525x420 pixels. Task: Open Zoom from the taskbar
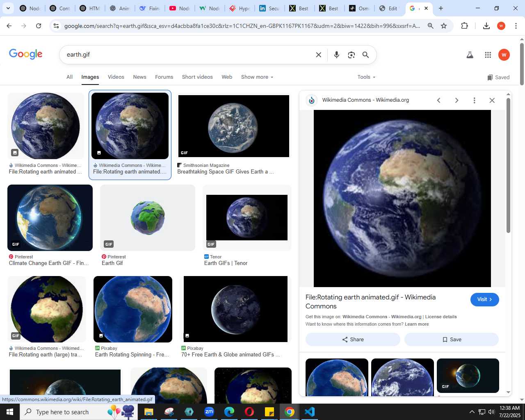(209, 412)
